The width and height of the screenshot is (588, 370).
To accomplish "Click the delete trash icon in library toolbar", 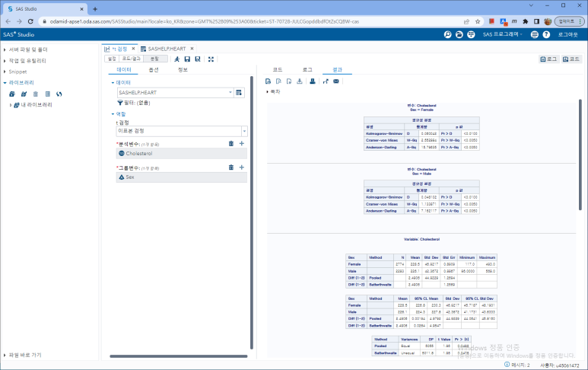I will pos(36,94).
